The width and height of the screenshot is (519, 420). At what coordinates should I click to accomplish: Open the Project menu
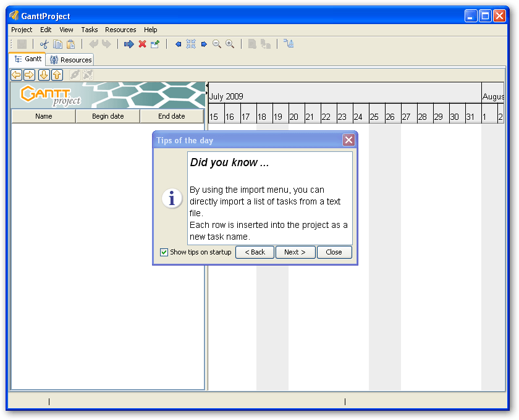point(22,30)
